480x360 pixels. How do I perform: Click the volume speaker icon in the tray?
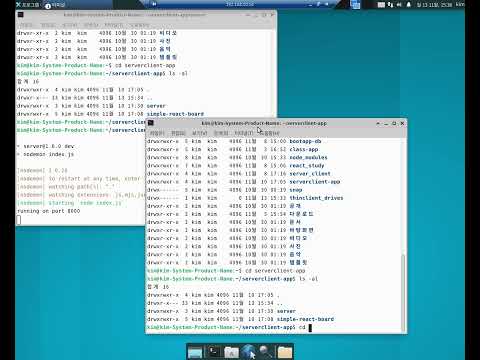tap(399, 5)
